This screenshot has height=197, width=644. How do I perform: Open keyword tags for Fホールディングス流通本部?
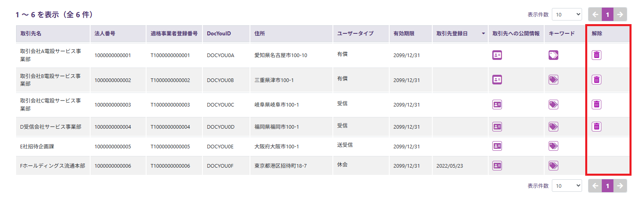click(x=553, y=166)
